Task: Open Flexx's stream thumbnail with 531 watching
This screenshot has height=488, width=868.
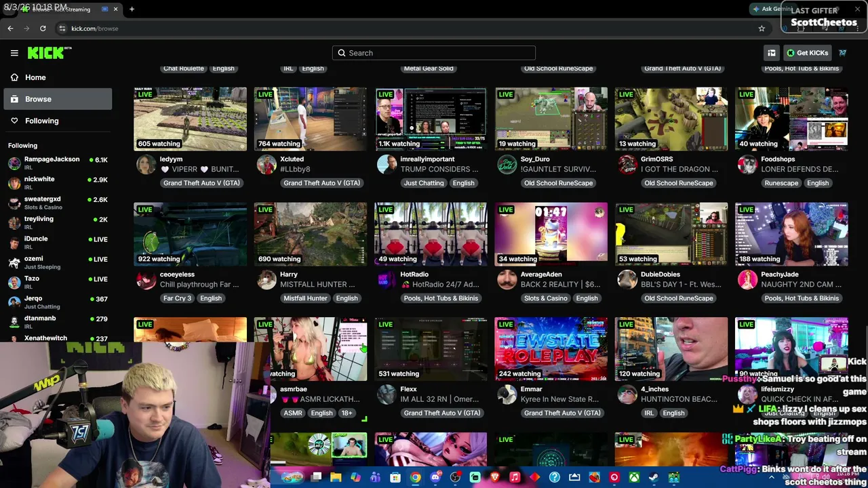Action: point(431,349)
